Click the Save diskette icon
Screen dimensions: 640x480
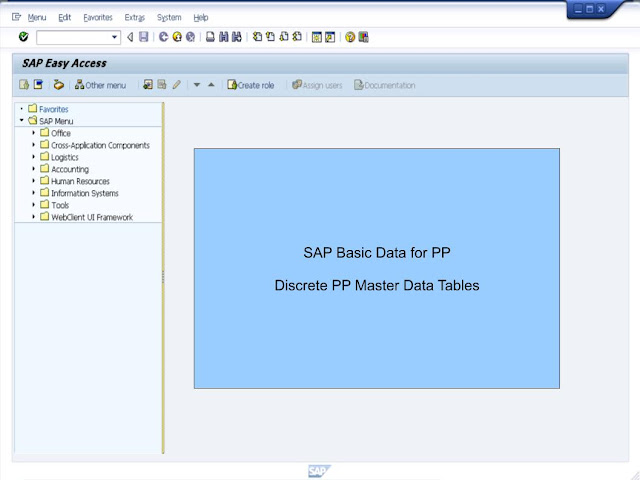click(144, 37)
